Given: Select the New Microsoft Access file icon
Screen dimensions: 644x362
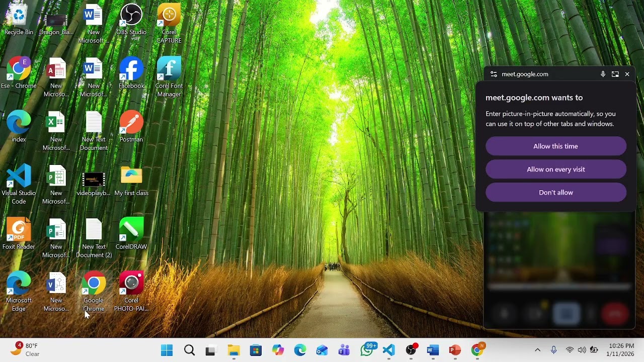Looking at the screenshot, I should pos(56,77).
